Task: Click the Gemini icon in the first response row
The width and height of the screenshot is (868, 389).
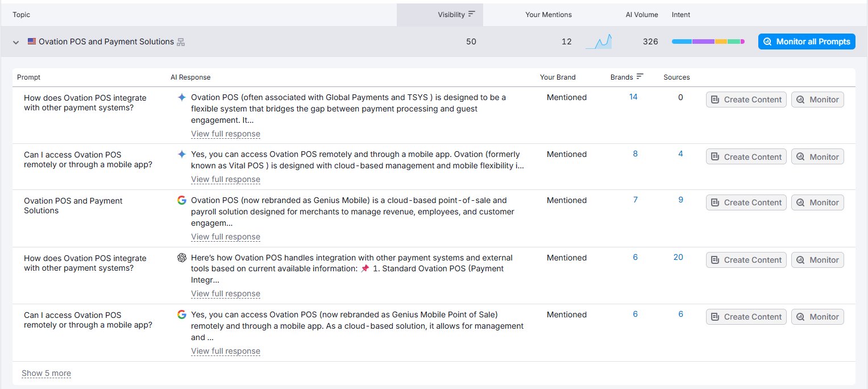Action: (x=182, y=97)
